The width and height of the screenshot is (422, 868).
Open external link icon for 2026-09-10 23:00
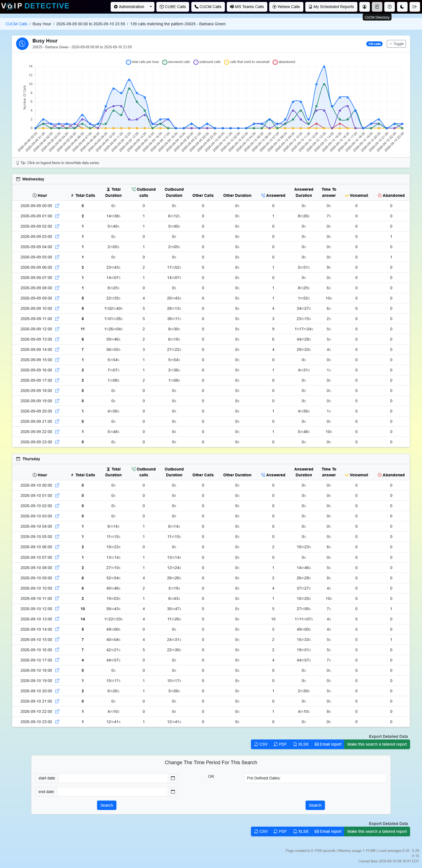point(57,722)
